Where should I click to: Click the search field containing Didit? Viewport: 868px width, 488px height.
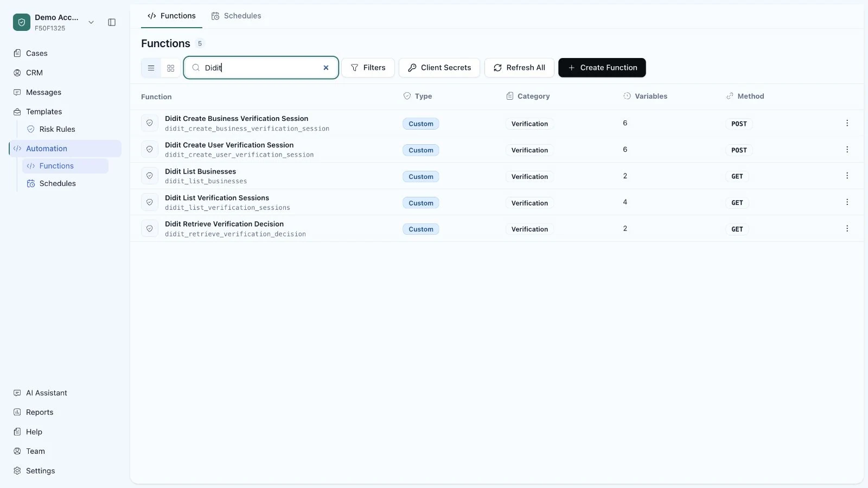coord(261,68)
